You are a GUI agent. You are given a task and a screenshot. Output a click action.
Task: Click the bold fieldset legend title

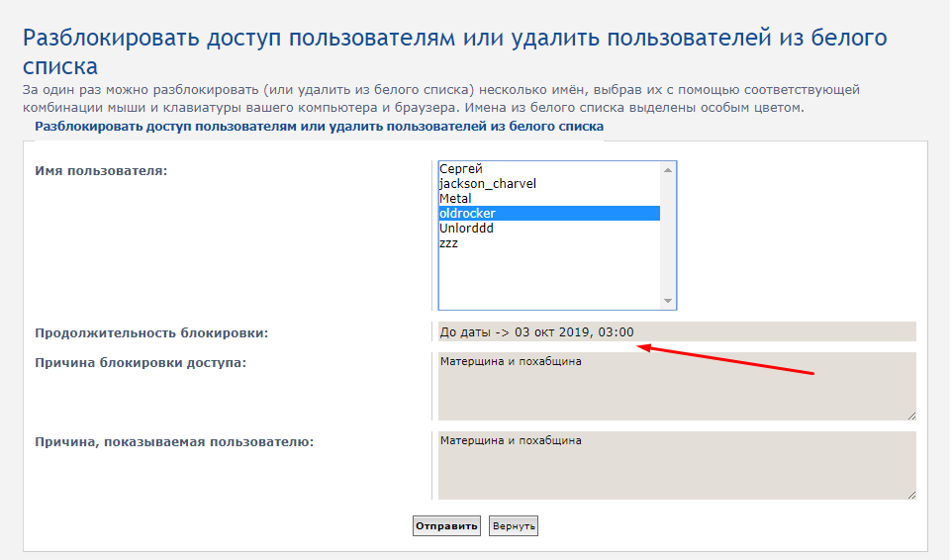point(319,127)
